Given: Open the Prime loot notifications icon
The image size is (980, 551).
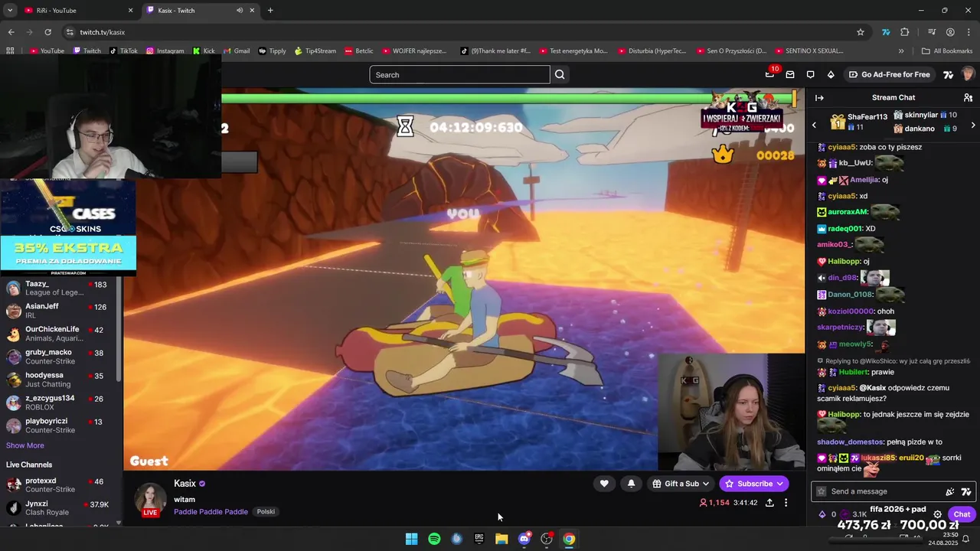Looking at the screenshot, I should [769, 74].
